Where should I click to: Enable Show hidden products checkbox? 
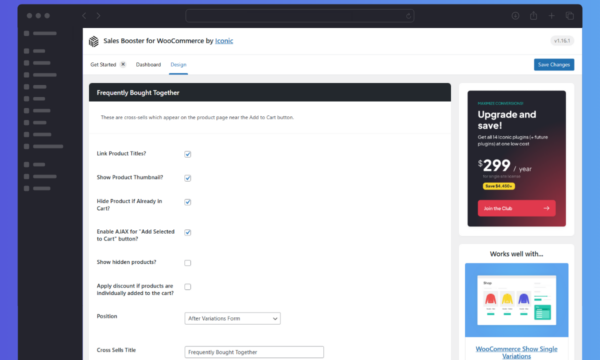coord(188,263)
